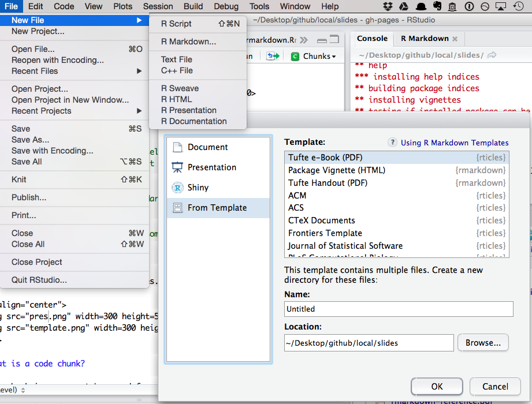Image resolution: width=532 pixels, height=404 pixels.
Task: Click the Name input field
Action: [x=399, y=309]
